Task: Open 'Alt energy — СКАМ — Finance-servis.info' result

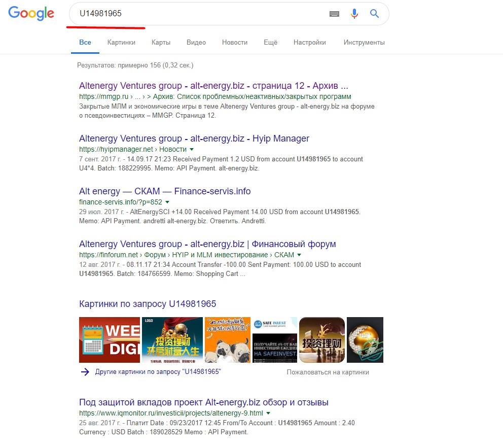Action: click(165, 191)
